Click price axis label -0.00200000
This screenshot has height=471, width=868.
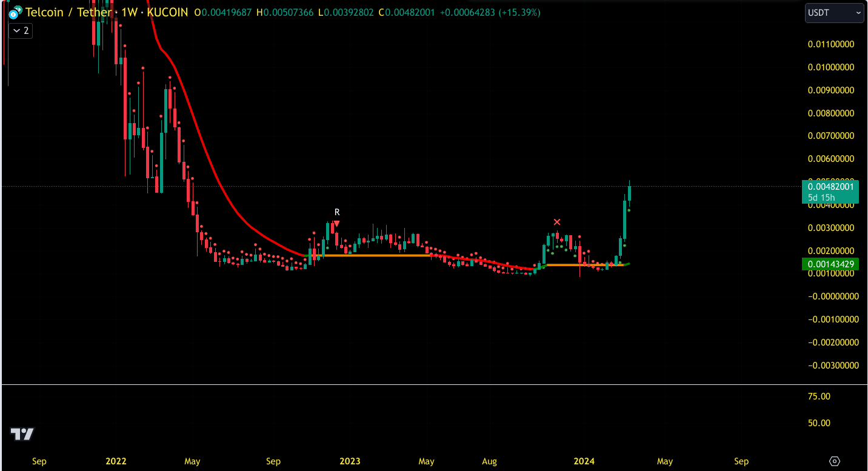833,342
